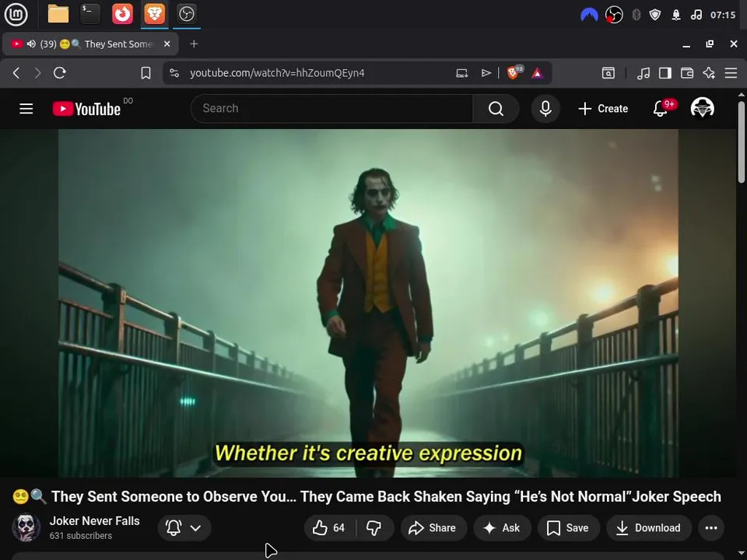Click the magnifier search button
Screen dimensions: 747x560
496,109
